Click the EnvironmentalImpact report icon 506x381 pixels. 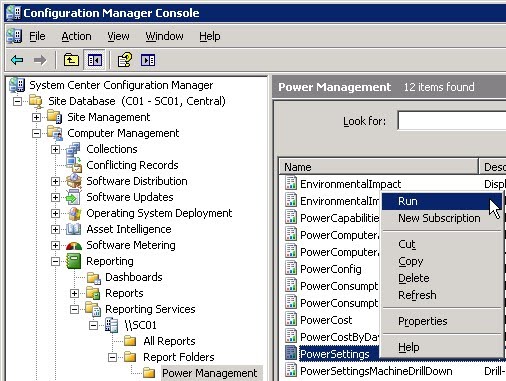pos(291,183)
